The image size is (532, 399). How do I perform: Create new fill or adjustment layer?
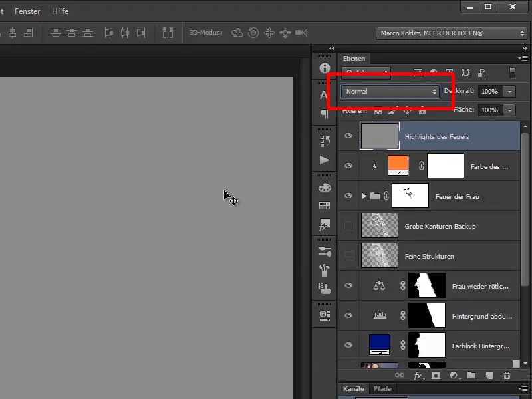454,376
